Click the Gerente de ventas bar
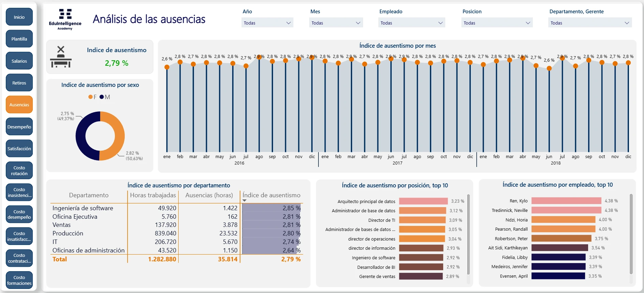Viewport: 644px width, 293px height. pyautogui.click(x=421, y=276)
